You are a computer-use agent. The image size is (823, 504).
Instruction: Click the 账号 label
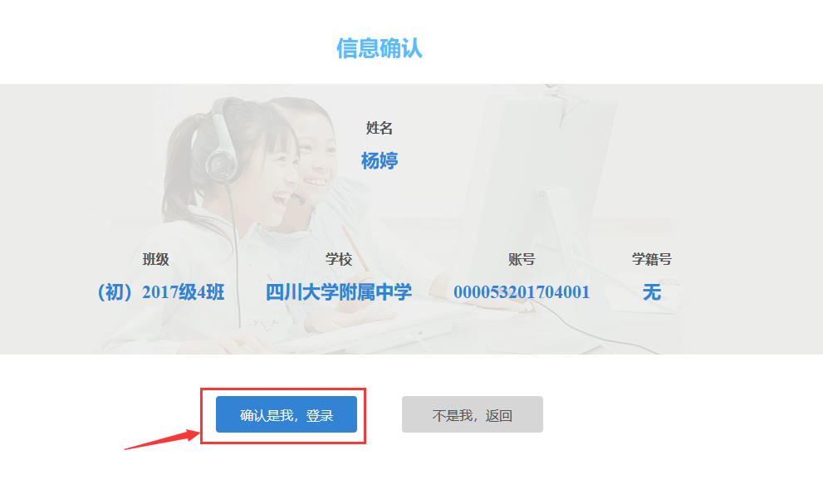[522, 259]
